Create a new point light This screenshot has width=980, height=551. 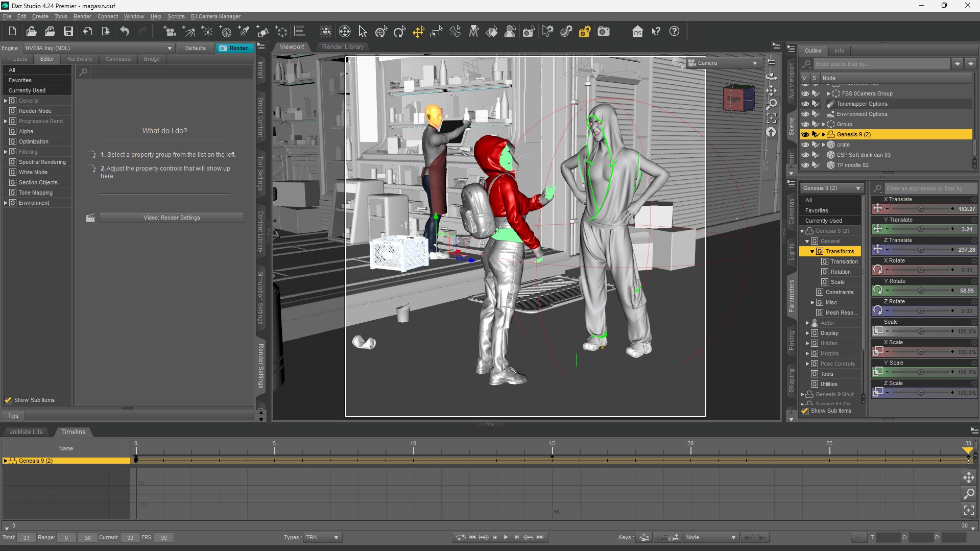[x=207, y=32]
